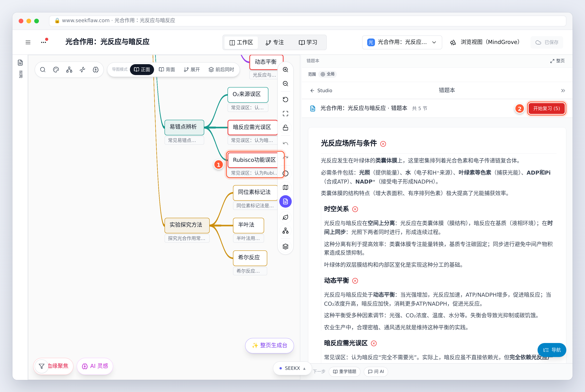Open the 导航 outline panel
Image resolution: width=585 pixels, height=392 pixels.
552,350
